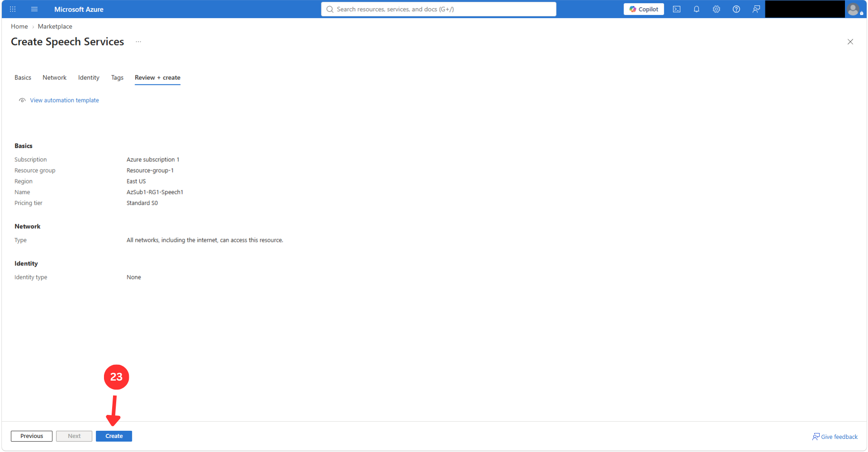Click the Azure subscription 1 value
This screenshot has width=868, height=452.
(x=153, y=160)
